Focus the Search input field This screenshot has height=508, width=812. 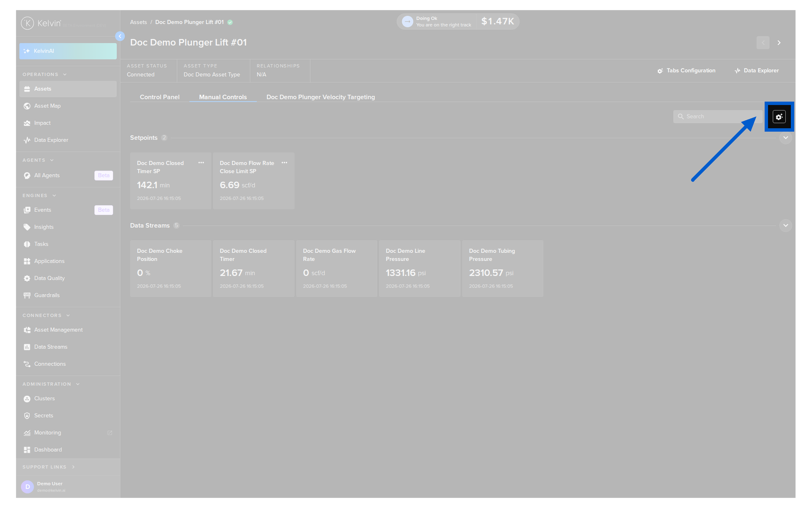coord(717,116)
